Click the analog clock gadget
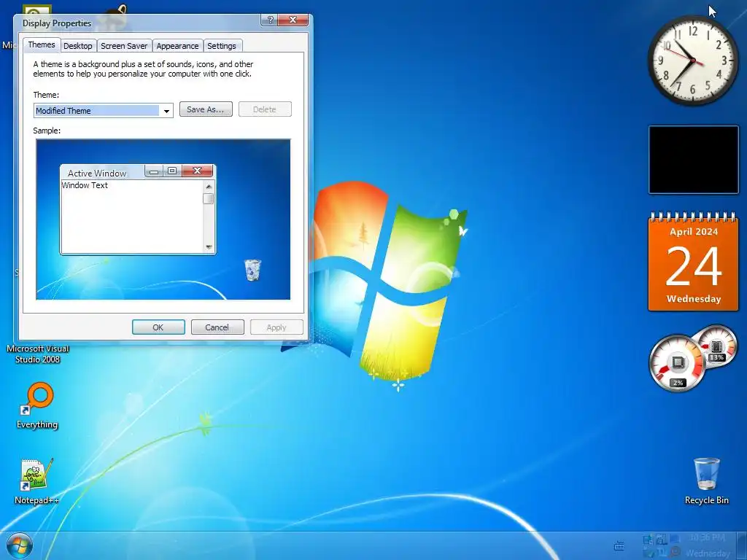 pos(693,61)
